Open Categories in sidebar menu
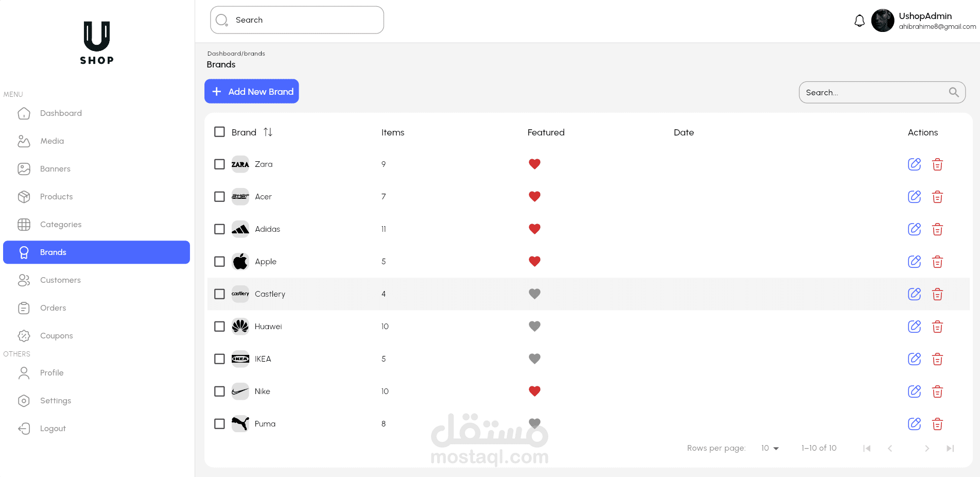Screen dimensions: 980x477 pos(96,225)
